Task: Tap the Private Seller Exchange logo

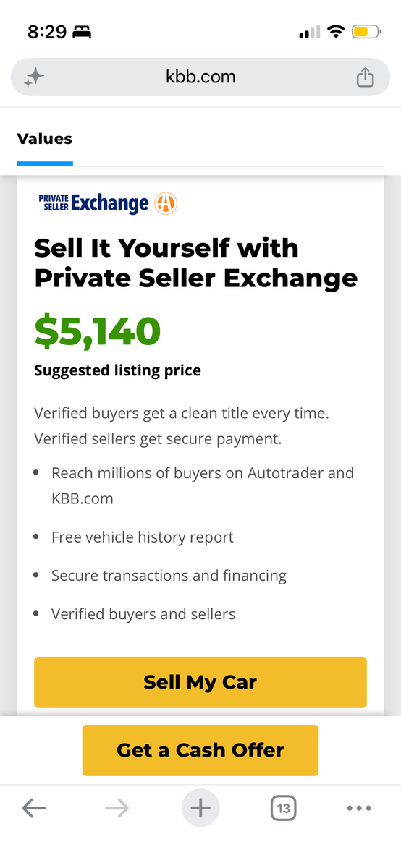Action: [x=94, y=203]
